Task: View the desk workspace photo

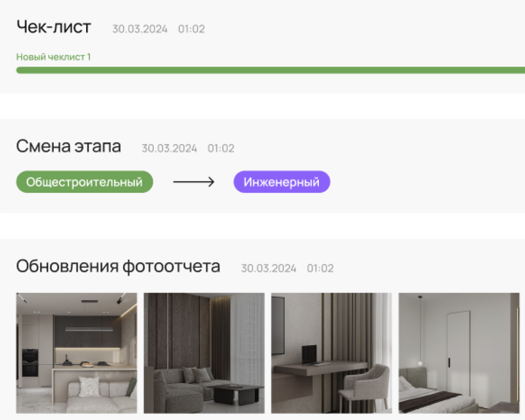Action: click(x=331, y=353)
